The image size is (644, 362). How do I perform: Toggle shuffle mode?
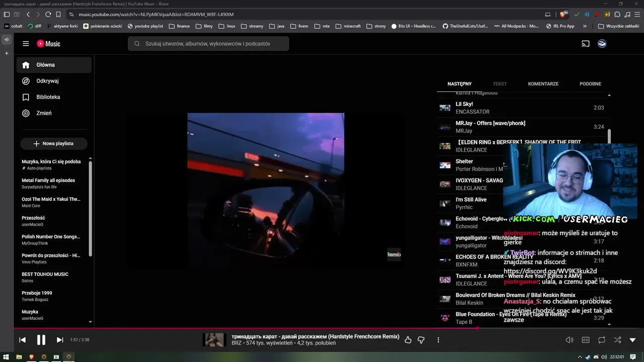click(618, 340)
